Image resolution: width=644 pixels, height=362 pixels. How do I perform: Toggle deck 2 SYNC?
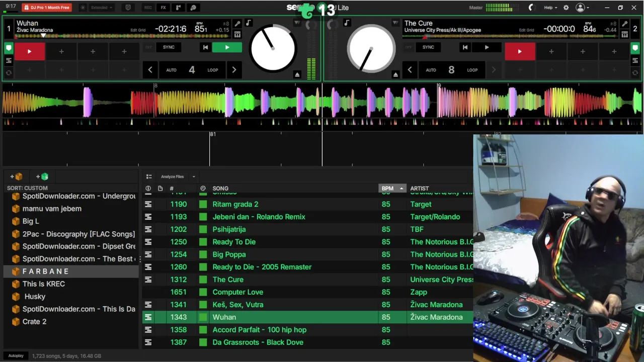pyautogui.click(x=428, y=47)
